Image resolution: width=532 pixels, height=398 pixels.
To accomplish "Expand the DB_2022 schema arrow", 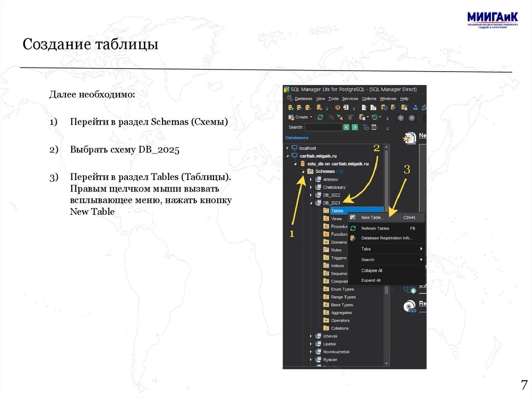I will coord(311,195).
